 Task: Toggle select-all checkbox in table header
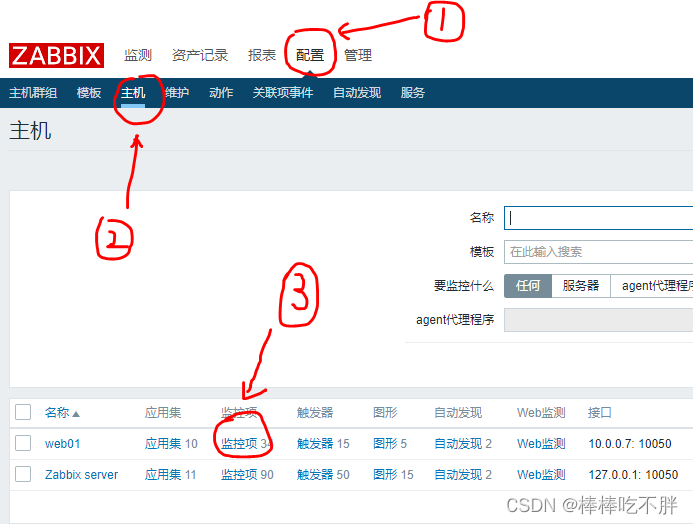(23, 412)
